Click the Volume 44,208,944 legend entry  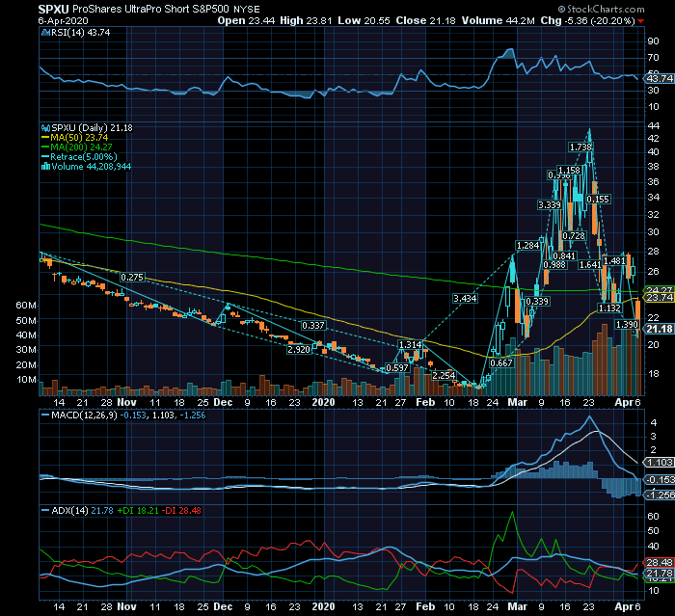92,166
